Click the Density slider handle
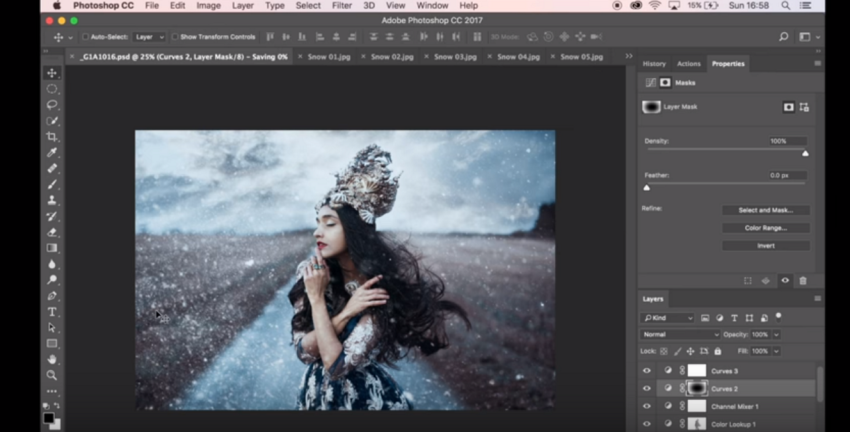 805,153
